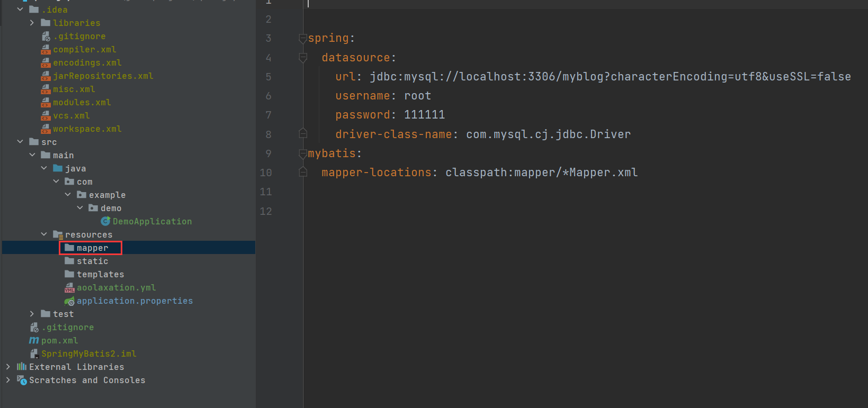Click the mapper-locations key
The image size is (868, 408).
(377, 173)
